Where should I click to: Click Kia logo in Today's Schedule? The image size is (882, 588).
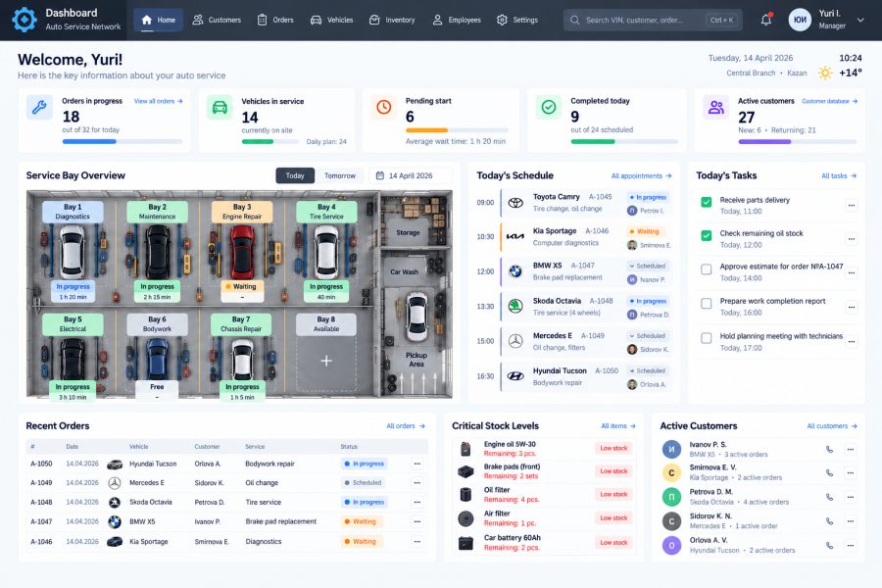point(515,237)
